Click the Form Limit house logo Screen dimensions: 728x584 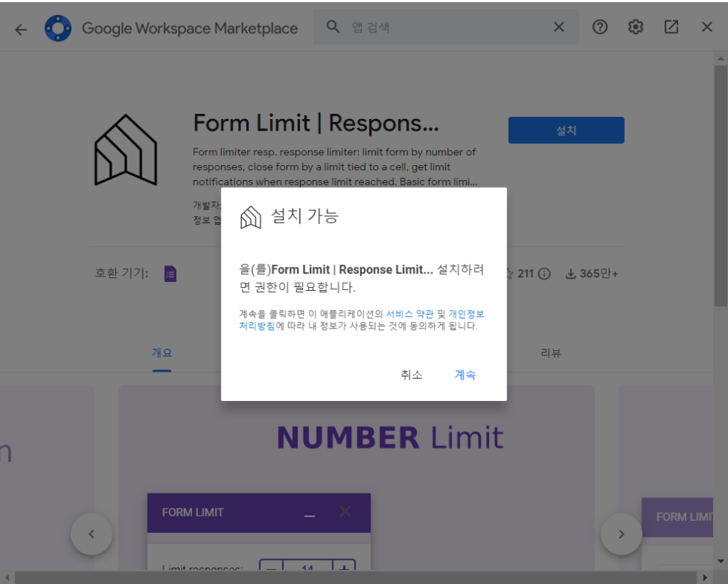(x=126, y=150)
